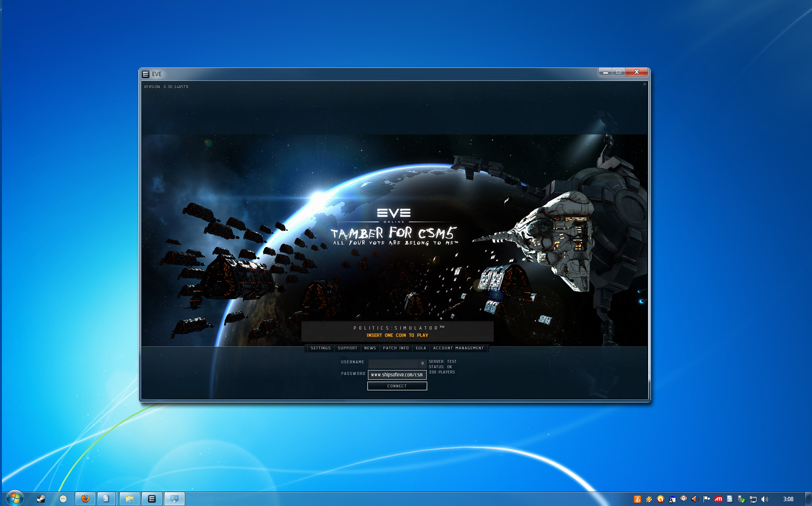Screen dimensions: 812x506
Task: Click the 'Politics: Simulator' heading text
Action: (x=399, y=328)
